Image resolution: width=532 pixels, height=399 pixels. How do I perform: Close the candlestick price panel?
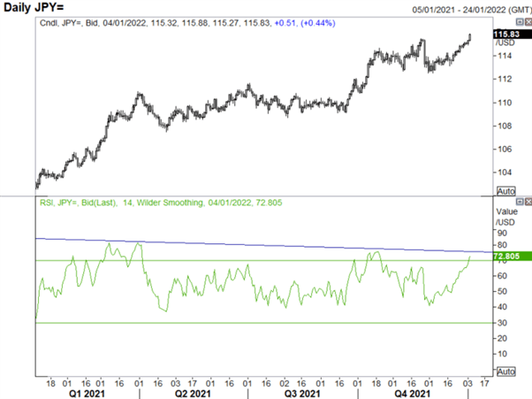[528, 22]
